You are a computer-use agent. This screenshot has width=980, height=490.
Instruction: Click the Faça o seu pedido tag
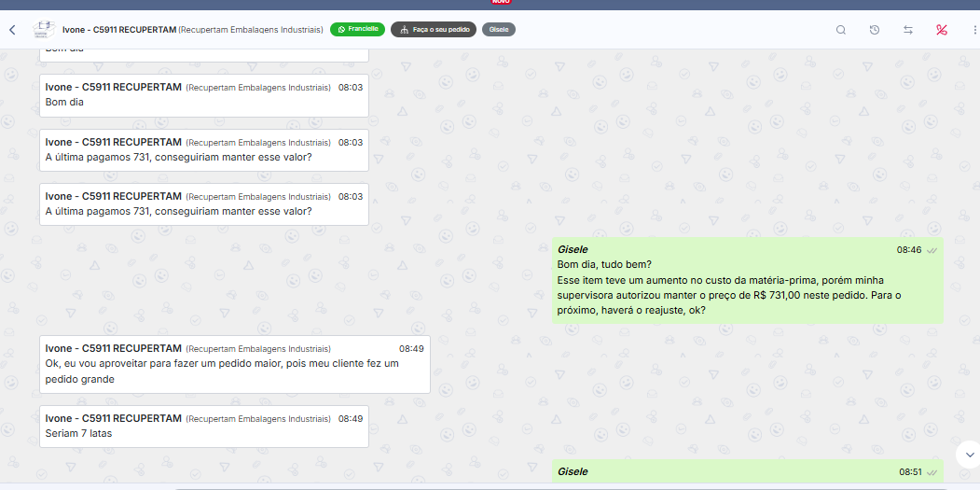434,30
